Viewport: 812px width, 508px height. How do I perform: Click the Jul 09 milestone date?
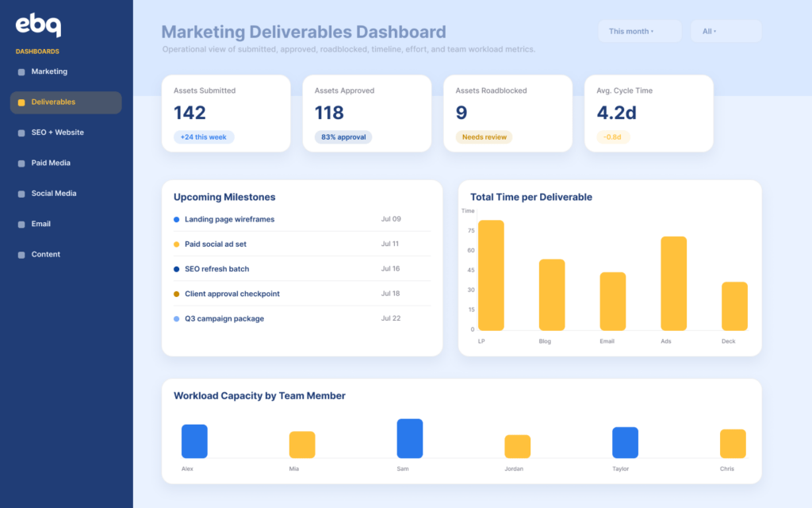tap(391, 219)
